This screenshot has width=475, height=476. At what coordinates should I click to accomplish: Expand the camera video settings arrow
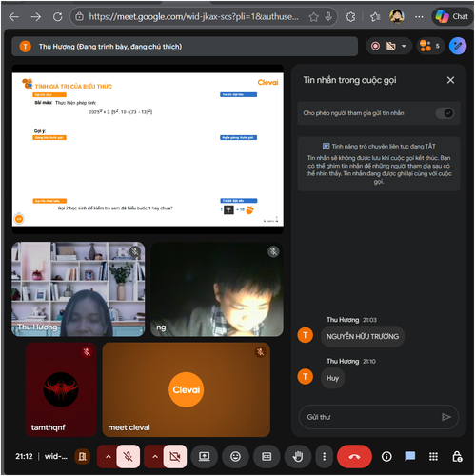pyautogui.click(x=155, y=457)
